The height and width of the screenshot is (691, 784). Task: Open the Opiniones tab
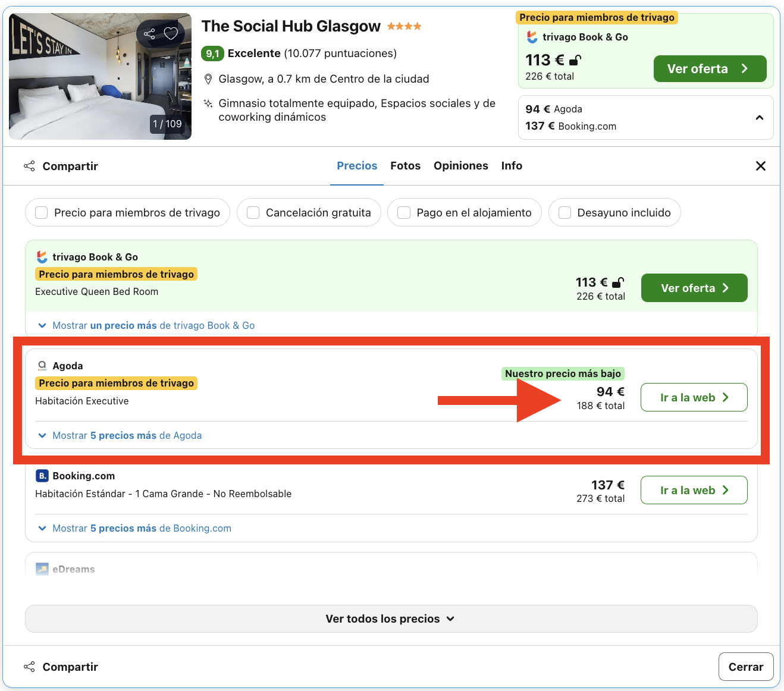pos(460,166)
